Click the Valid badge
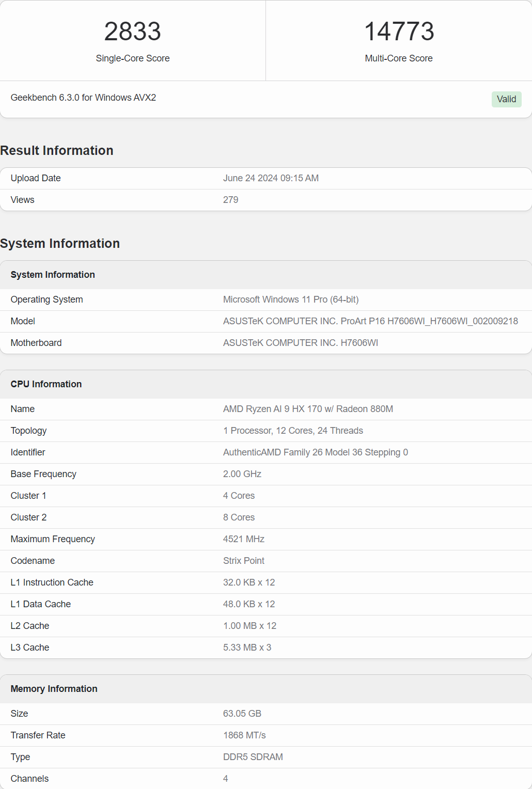 [x=506, y=99]
